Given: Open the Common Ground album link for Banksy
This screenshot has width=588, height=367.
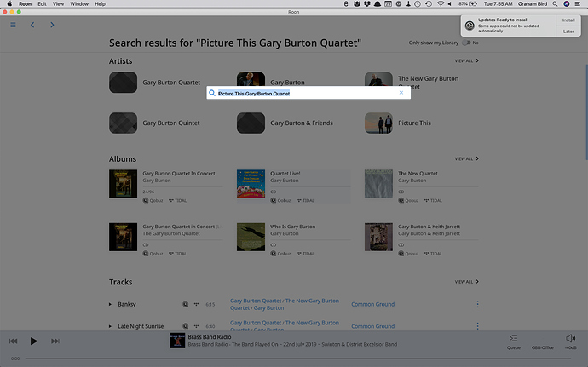Looking at the screenshot, I should click(x=372, y=304).
